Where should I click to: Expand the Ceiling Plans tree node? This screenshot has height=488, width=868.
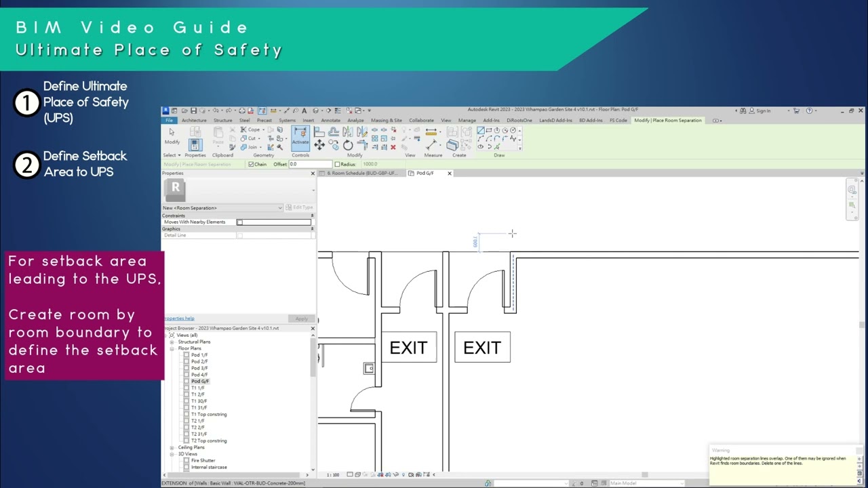[x=172, y=447]
